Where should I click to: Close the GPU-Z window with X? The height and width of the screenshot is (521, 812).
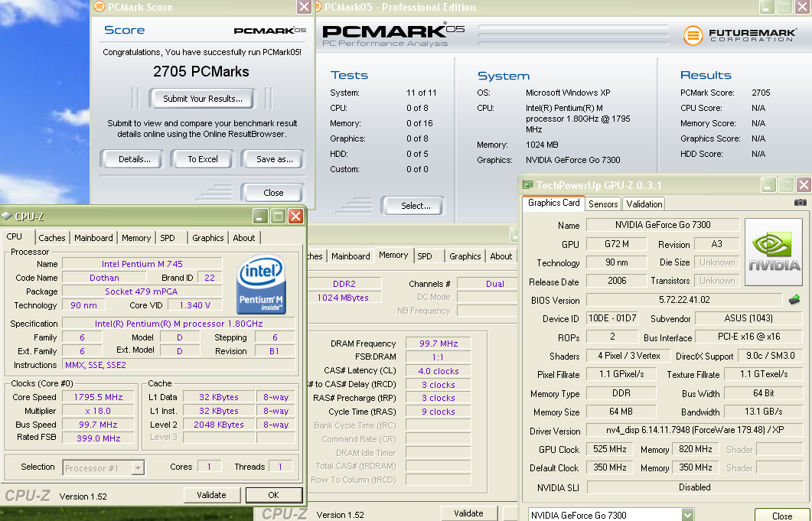(x=804, y=184)
